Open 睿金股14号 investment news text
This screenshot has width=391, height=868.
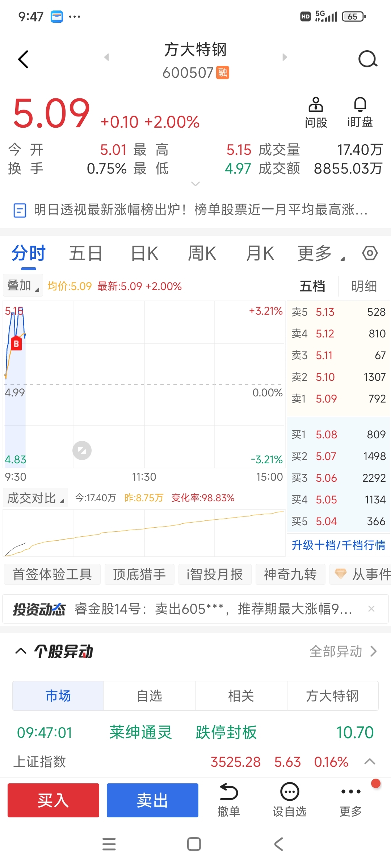[214, 609]
